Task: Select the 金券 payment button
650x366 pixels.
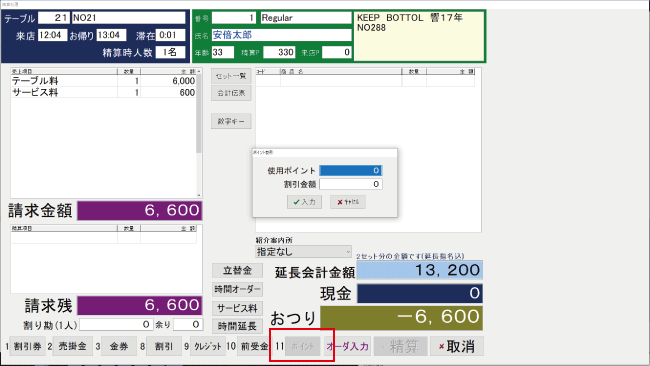Action: pos(119,346)
